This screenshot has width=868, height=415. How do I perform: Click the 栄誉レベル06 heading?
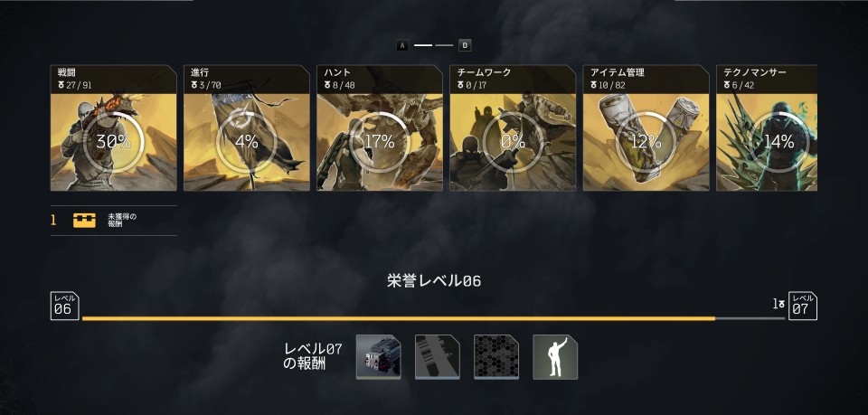point(434,281)
